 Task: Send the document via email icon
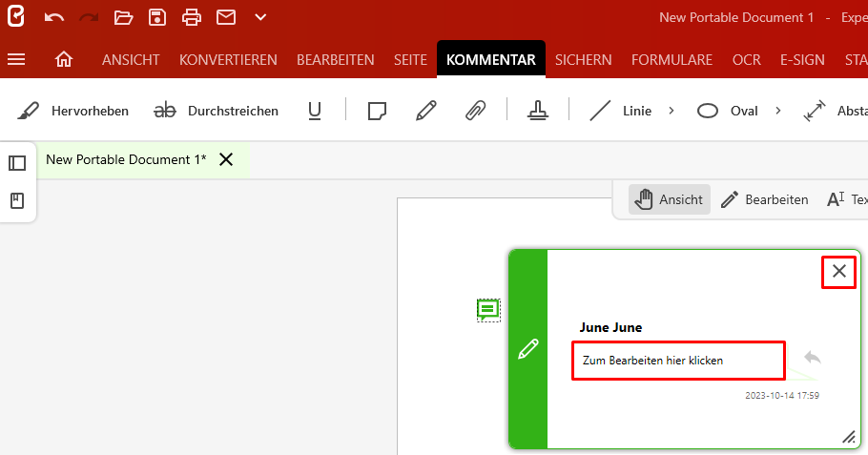click(226, 18)
